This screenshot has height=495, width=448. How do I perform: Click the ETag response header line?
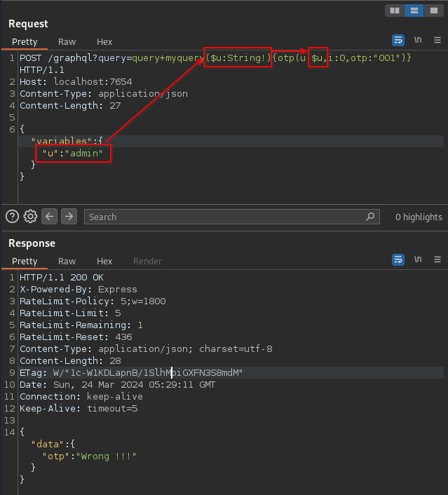pos(131,373)
